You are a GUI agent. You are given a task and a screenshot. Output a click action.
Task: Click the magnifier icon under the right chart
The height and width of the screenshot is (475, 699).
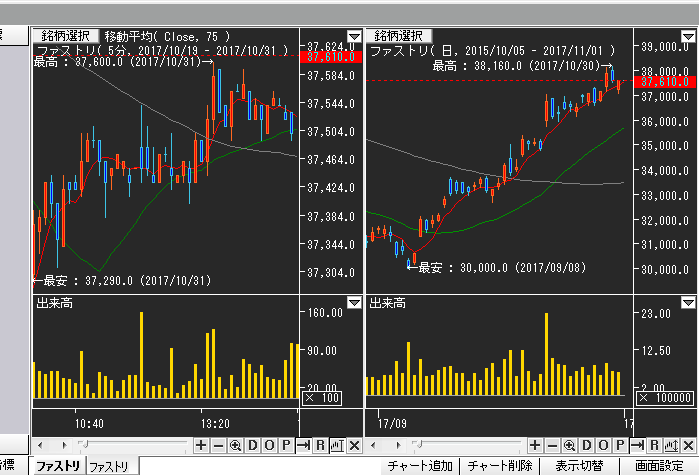pos(569,445)
